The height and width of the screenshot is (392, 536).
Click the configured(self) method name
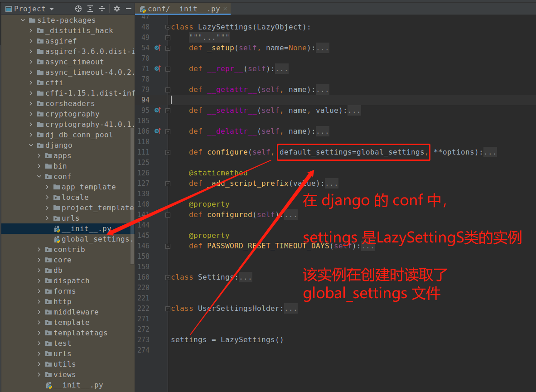click(x=230, y=215)
